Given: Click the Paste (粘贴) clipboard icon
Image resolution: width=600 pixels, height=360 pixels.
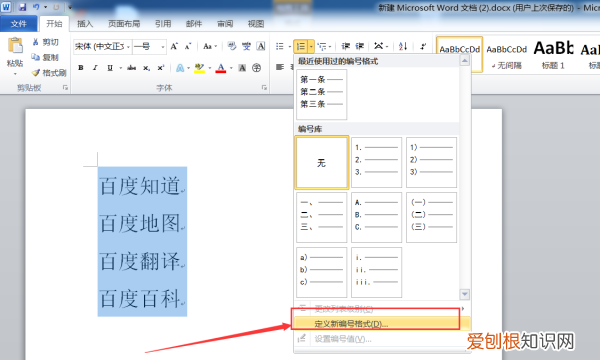Looking at the screenshot, I should tap(15, 46).
